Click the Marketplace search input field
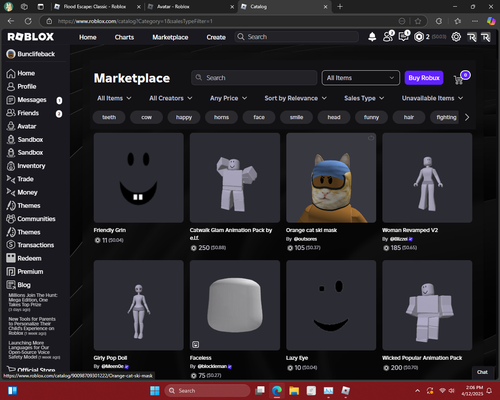500x400 pixels. 254,78
